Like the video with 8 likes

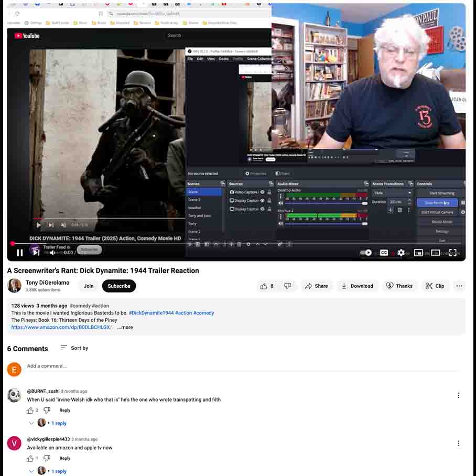[x=267, y=286]
